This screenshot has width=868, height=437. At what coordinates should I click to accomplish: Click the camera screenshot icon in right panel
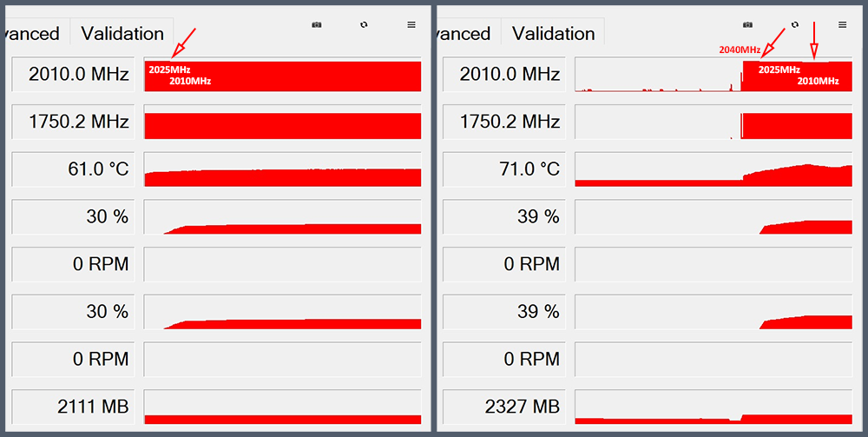748,25
